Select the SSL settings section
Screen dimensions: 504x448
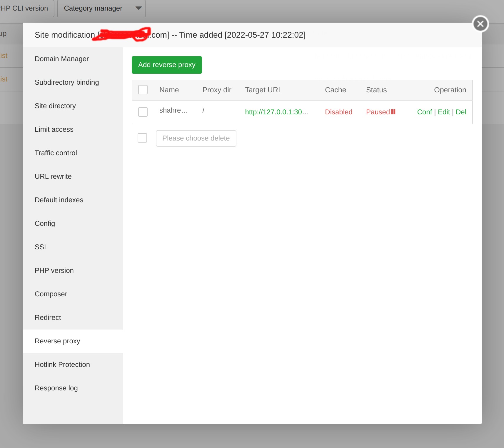point(41,247)
